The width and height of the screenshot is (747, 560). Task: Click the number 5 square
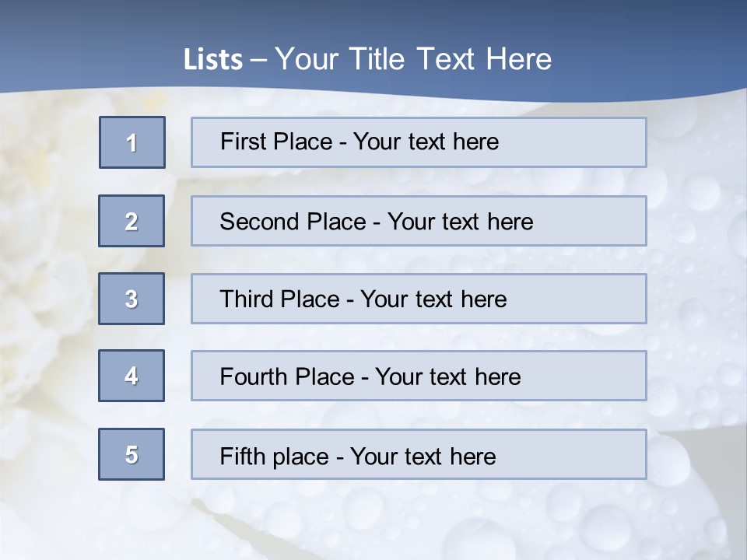coord(132,454)
